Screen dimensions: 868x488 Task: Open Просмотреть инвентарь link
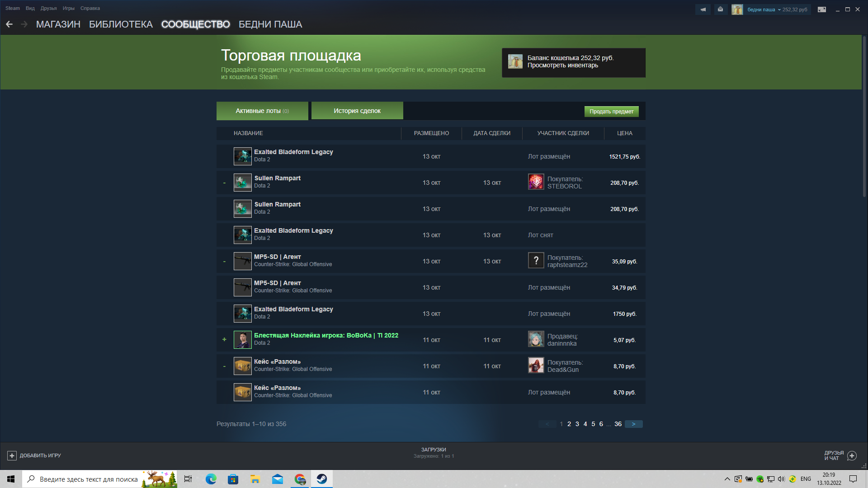[x=562, y=65]
